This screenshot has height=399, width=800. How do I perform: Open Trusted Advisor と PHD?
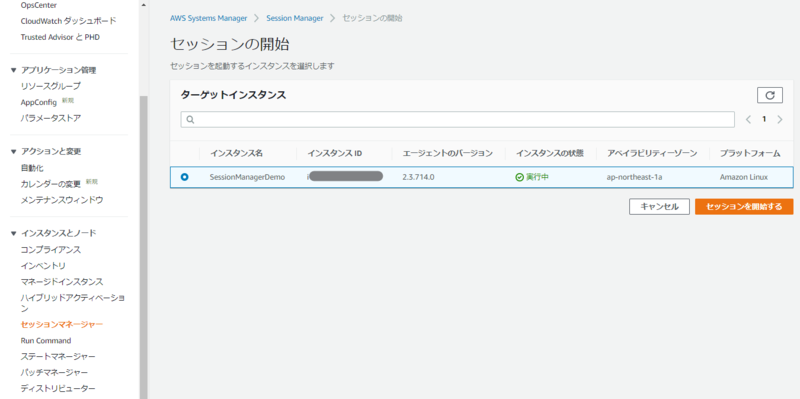coord(60,37)
